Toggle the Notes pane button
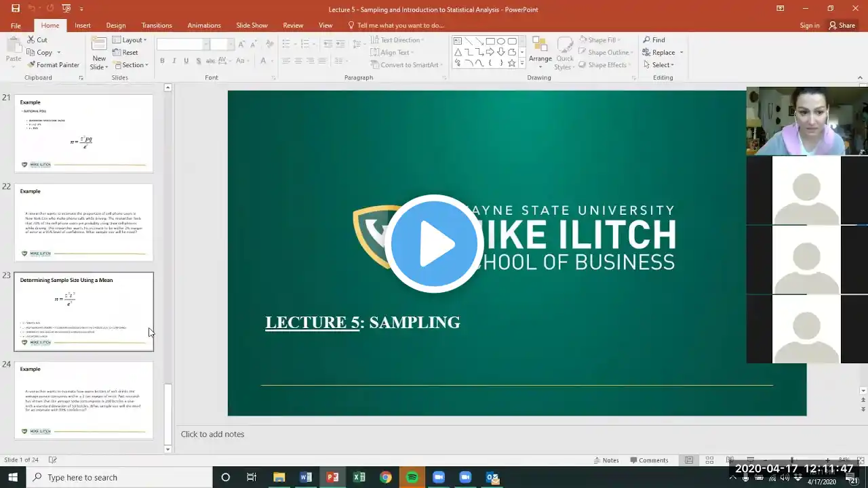This screenshot has height=488, width=868. pos(606,460)
